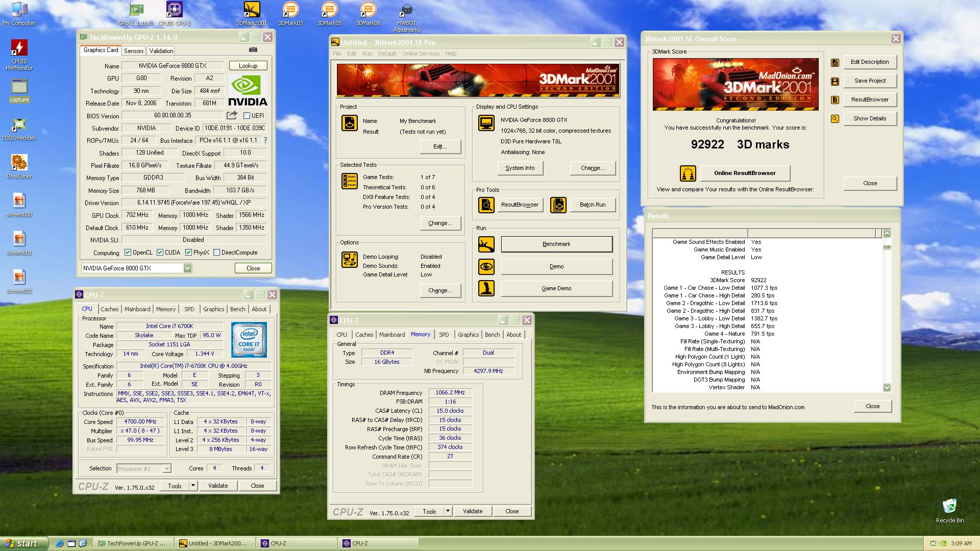Open the Recycle Bin
Screen dimensions: 980x551
point(949,511)
